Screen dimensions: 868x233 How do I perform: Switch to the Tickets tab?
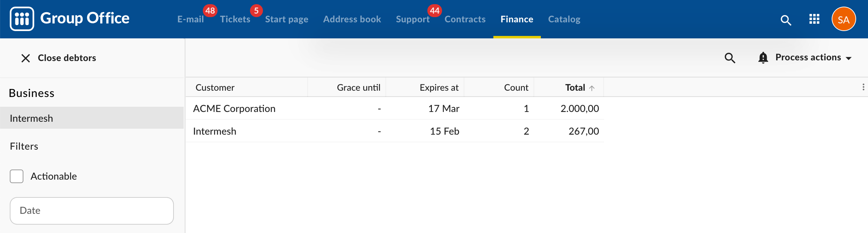pos(235,19)
